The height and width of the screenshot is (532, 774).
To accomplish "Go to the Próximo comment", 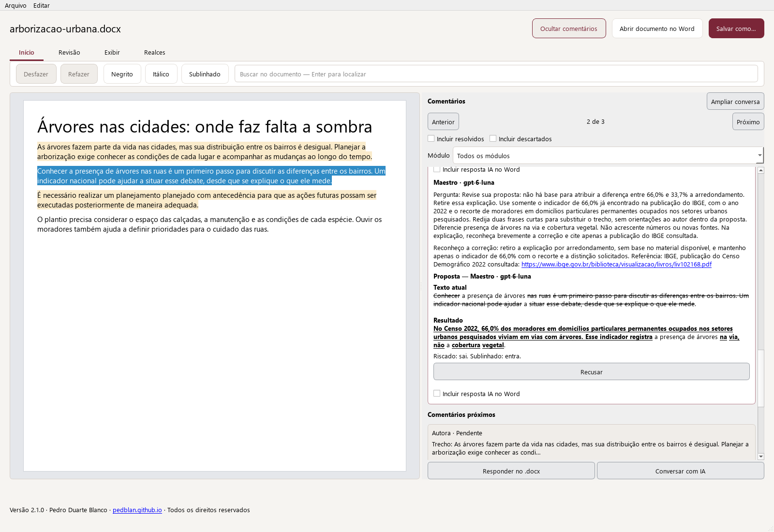I will click(748, 122).
